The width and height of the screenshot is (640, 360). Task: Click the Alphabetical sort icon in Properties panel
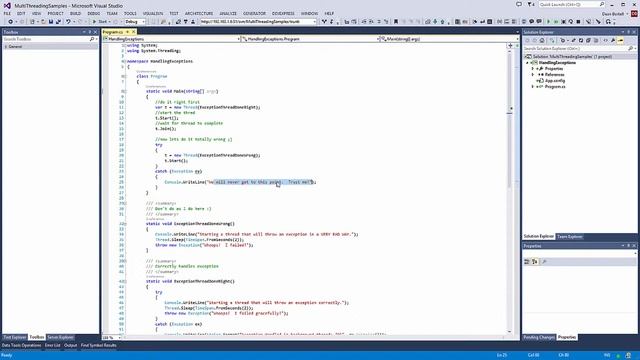point(535,262)
